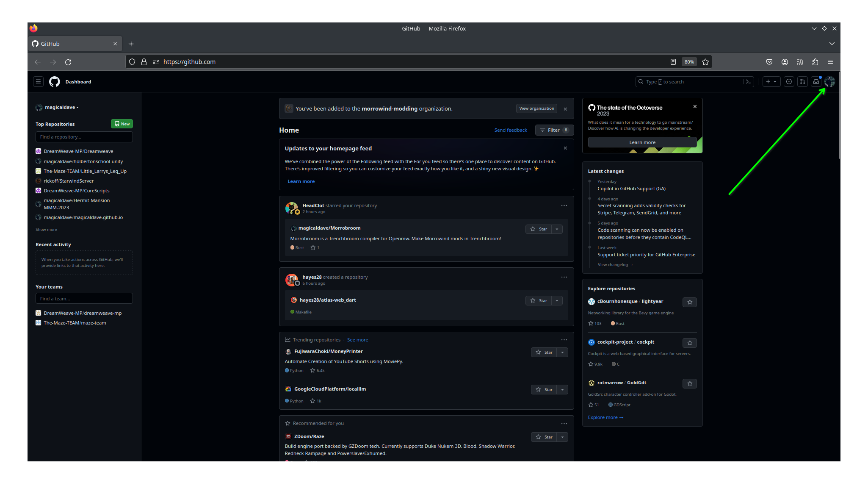Screen dimensions: 868x494
Task: Open star lists dropdown for localllm
Action: pyautogui.click(x=563, y=390)
